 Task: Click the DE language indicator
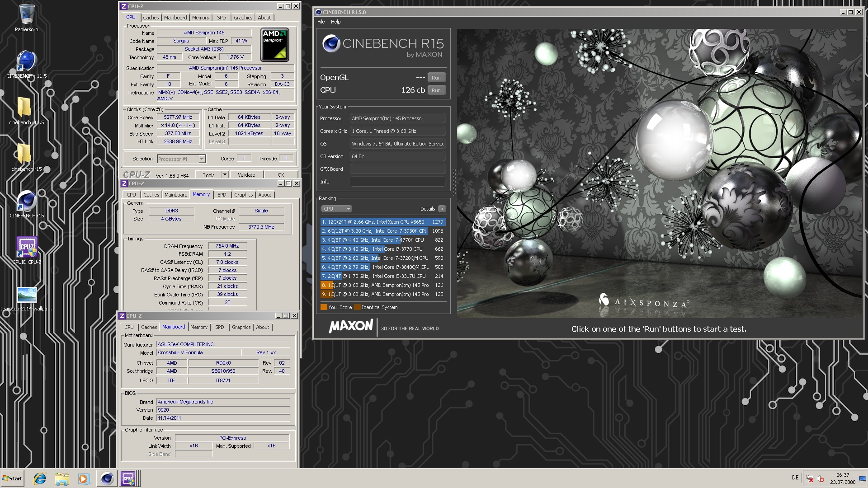click(x=795, y=478)
